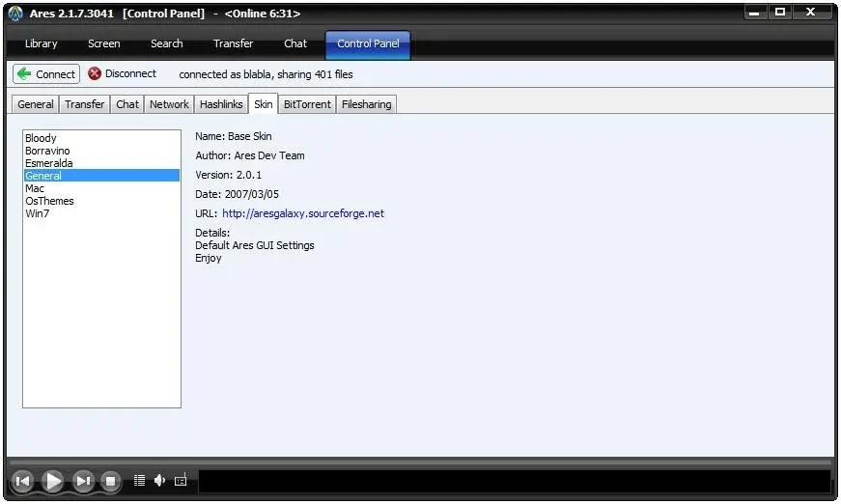Image resolution: width=841 pixels, height=504 pixels.
Task: Open the playlist icon in player bar
Action: pyautogui.click(x=139, y=481)
